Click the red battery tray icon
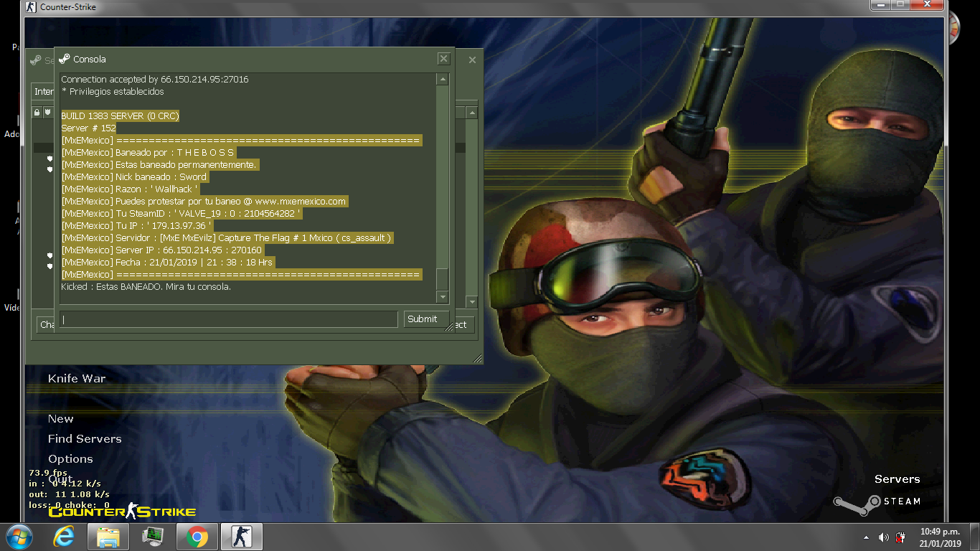The width and height of the screenshot is (980, 551). (x=900, y=537)
